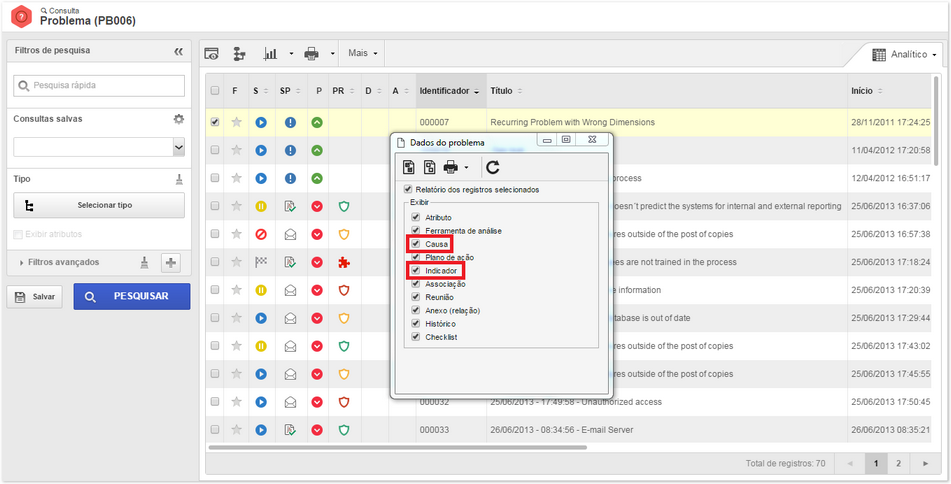
Task: Click the favorite star in row 000007
Action: [237, 123]
